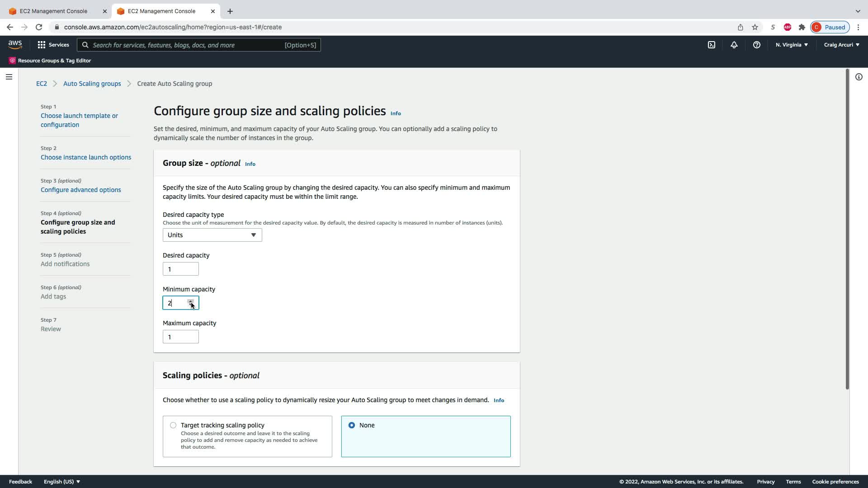Image resolution: width=868 pixels, height=488 pixels.
Task: Select Target tracking scaling policy radio
Action: [173, 425]
